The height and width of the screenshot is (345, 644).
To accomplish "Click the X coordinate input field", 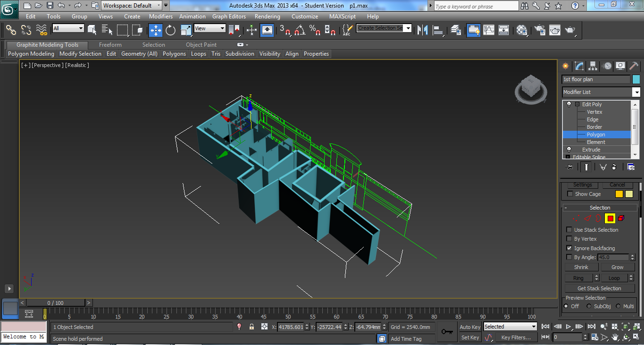I will click(x=291, y=327).
